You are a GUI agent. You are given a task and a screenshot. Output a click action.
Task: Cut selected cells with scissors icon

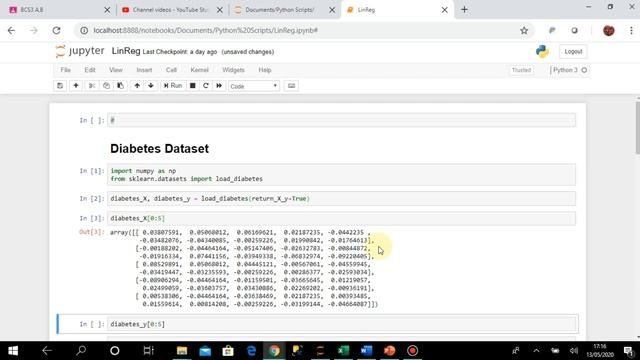click(x=92, y=86)
